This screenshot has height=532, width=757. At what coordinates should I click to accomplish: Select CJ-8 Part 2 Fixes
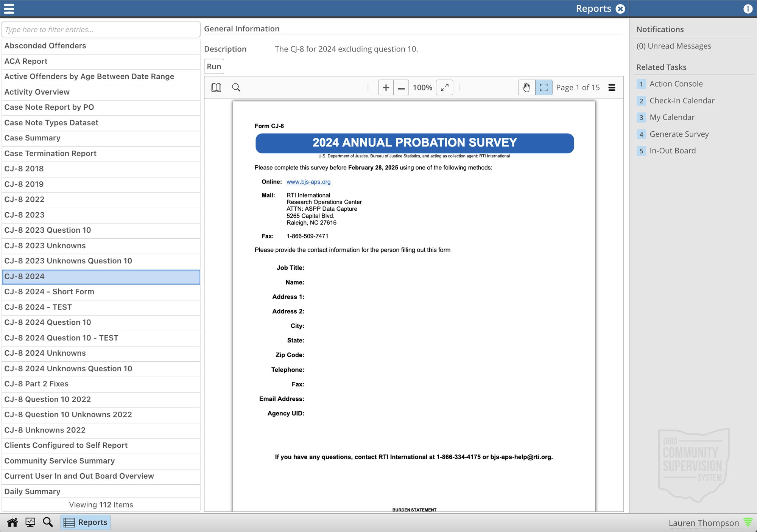point(101,384)
